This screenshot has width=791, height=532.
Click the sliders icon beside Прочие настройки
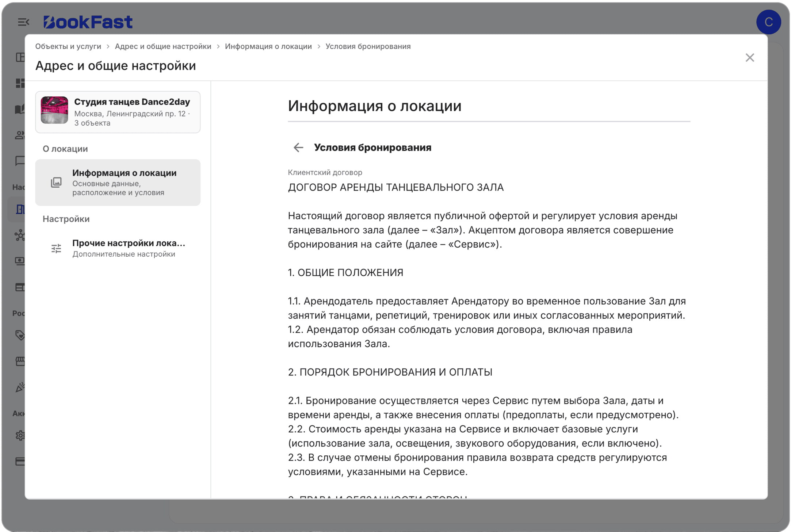[x=56, y=249]
